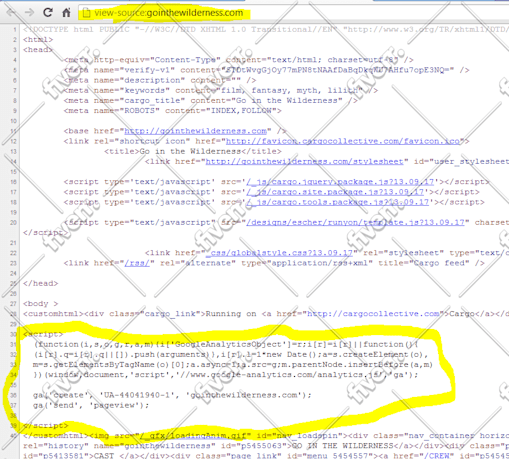The width and height of the screenshot is (509, 459).
Task: Click the ga('send', 'pageview') line
Action: pyautogui.click(x=91, y=405)
